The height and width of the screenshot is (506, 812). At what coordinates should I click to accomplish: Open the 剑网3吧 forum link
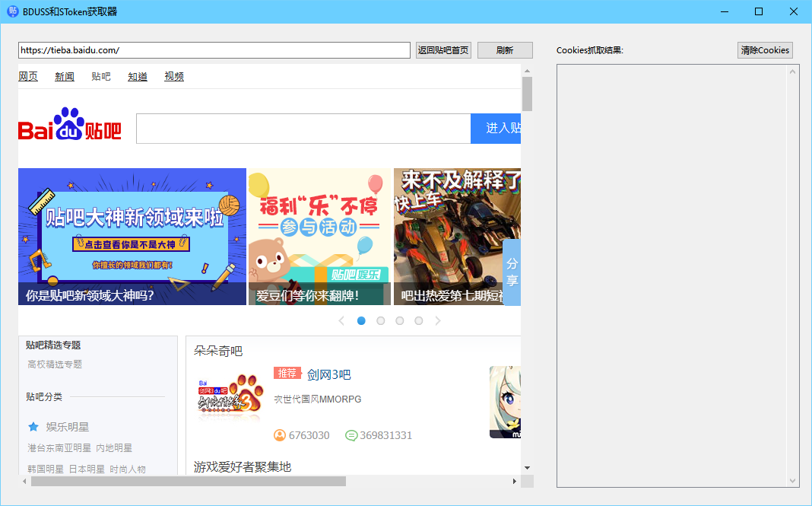point(329,374)
